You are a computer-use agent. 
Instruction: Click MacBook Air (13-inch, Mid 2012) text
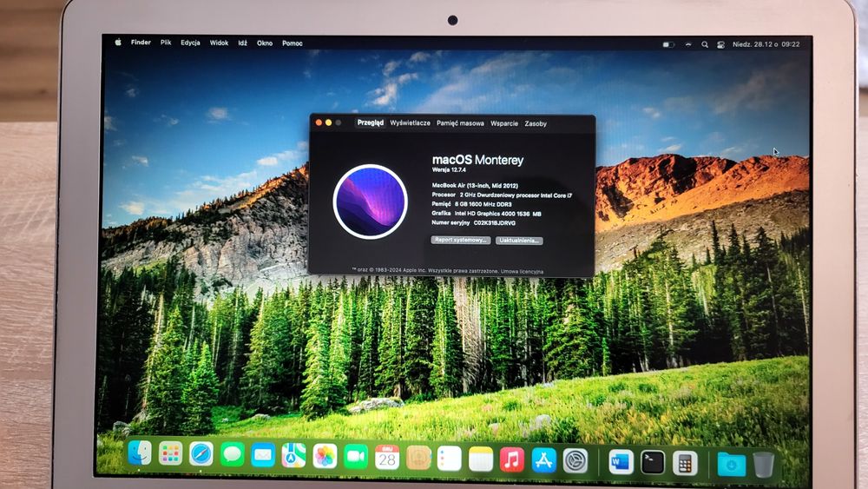click(x=475, y=186)
